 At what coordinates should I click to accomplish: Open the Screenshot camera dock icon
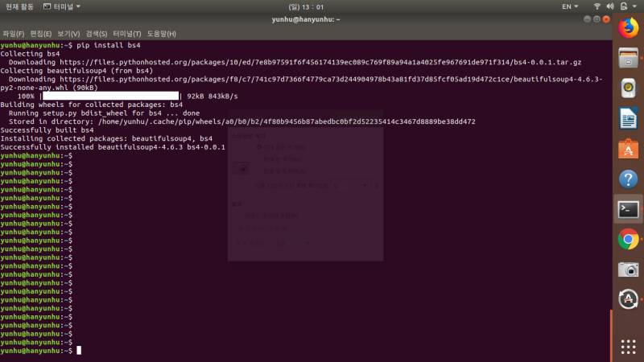coord(628,269)
